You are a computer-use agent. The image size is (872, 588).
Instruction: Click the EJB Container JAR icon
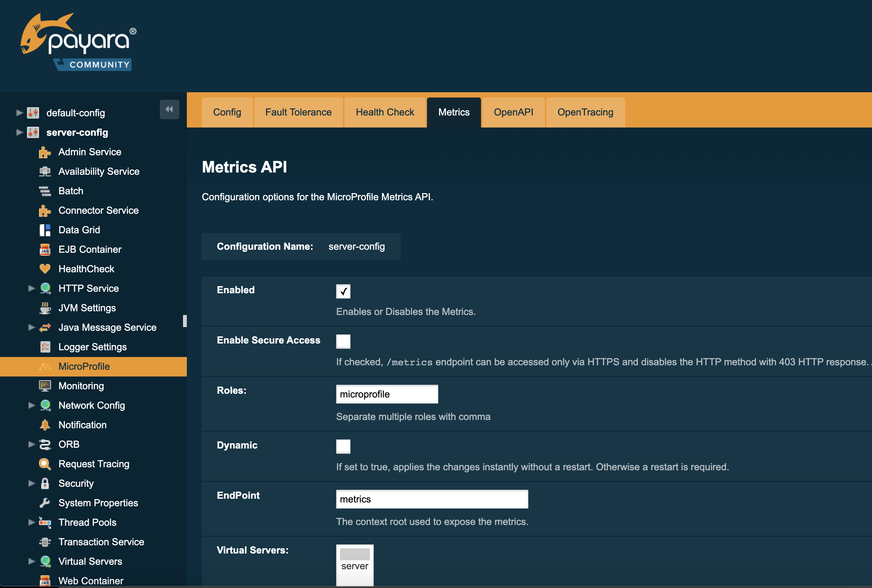(45, 249)
